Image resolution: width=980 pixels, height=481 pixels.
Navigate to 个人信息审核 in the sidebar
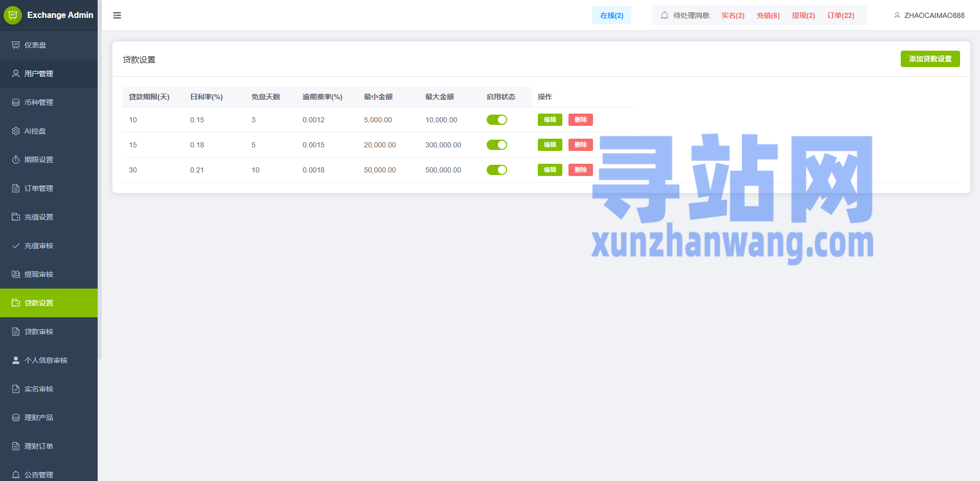click(x=49, y=360)
